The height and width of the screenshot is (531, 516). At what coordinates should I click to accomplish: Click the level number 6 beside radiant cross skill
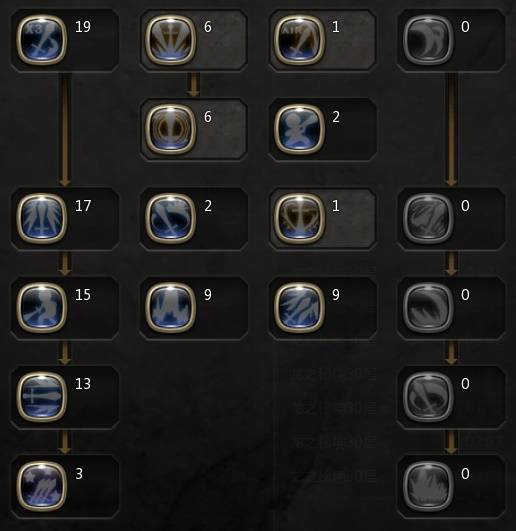pos(208,27)
